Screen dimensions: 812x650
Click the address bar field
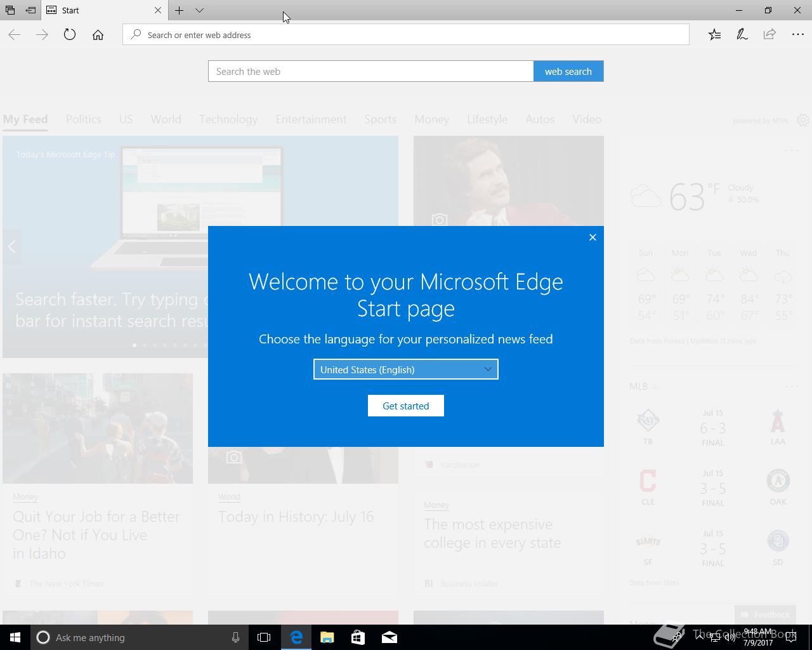(406, 35)
